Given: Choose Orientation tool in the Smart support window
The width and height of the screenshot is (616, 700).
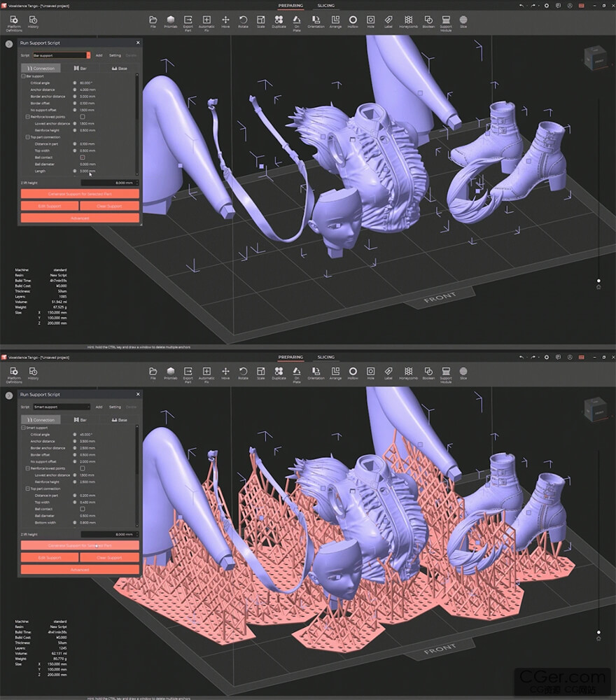Looking at the screenshot, I should [x=316, y=373].
